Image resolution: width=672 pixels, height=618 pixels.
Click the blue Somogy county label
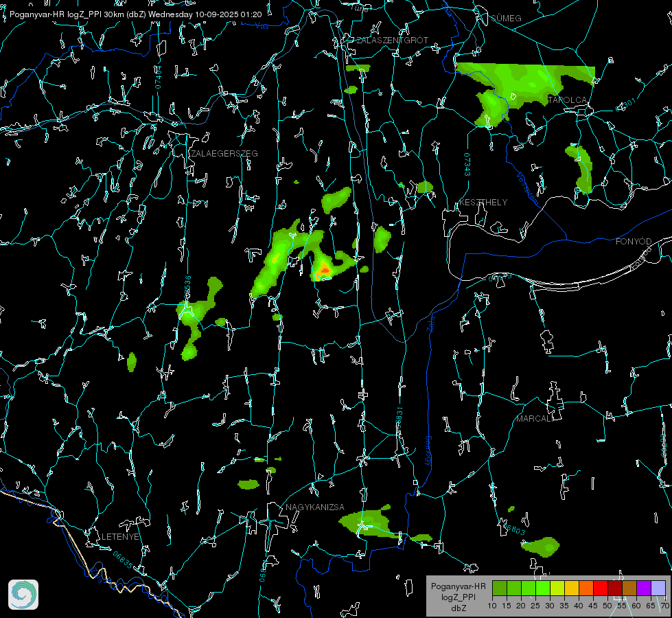pos(428,451)
